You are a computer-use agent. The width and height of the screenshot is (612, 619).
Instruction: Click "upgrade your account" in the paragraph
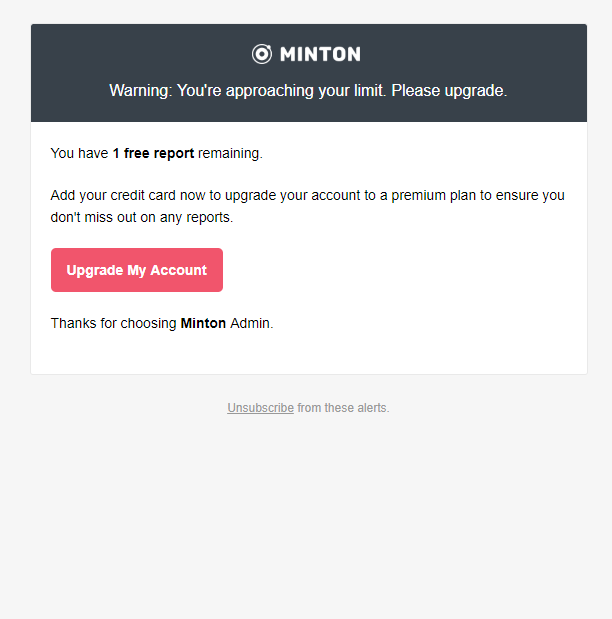298,195
